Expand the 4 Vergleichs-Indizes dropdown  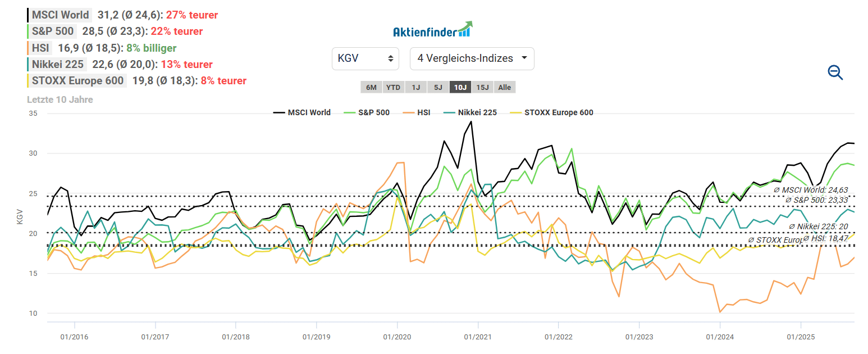(x=472, y=58)
